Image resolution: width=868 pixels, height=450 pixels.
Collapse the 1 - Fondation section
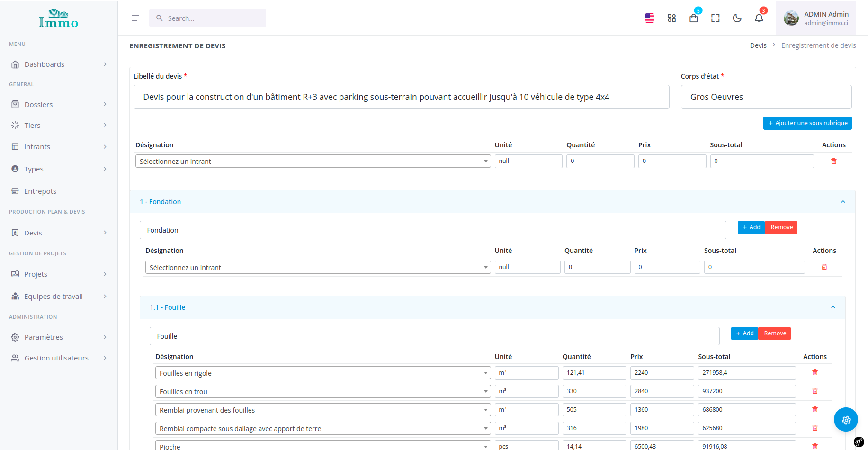[842, 202]
